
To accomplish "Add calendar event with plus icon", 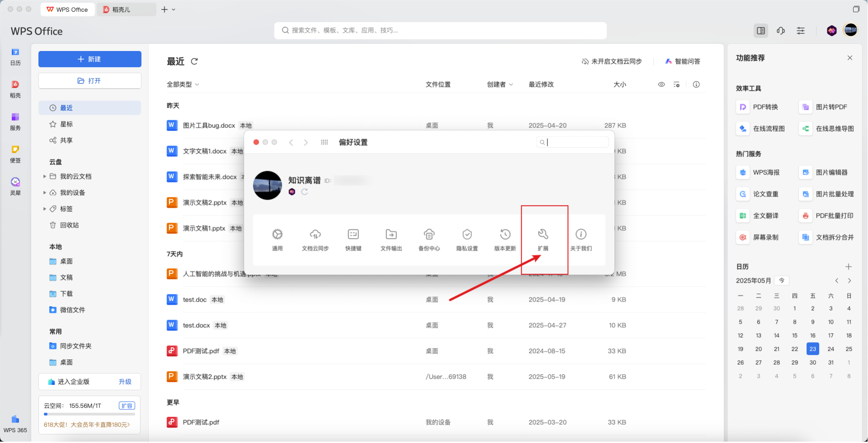I will (849, 267).
